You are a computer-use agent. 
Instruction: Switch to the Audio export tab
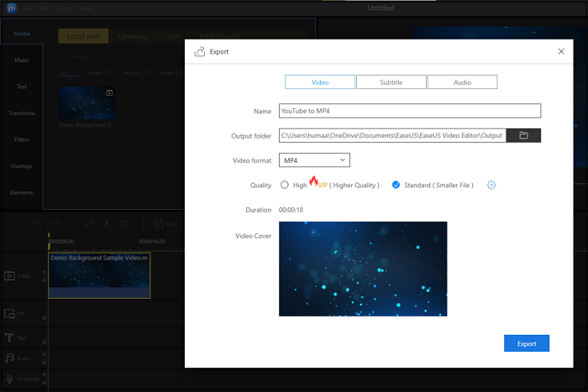pos(462,82)
